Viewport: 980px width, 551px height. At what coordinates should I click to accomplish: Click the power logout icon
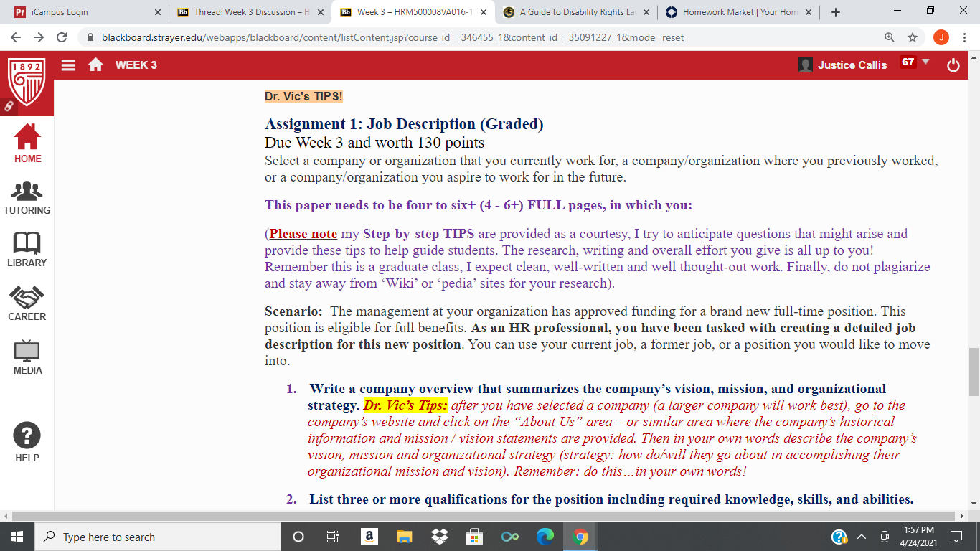click(953, 65)
